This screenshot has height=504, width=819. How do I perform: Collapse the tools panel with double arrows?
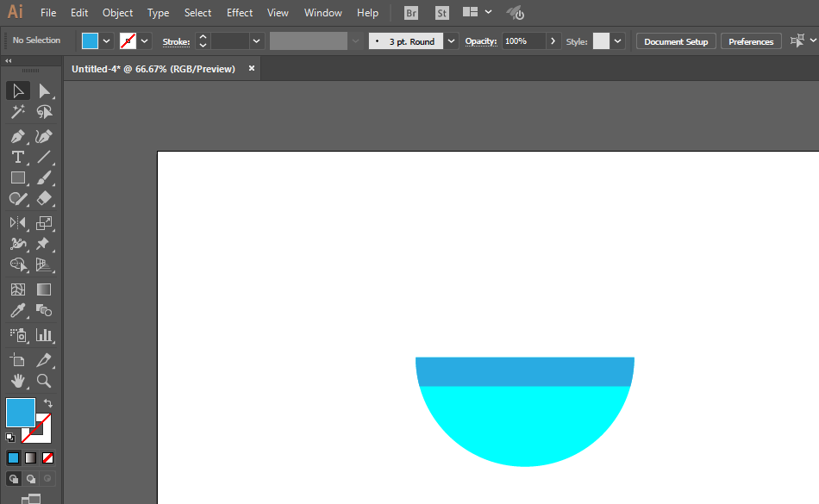click(x=9, y=61)
